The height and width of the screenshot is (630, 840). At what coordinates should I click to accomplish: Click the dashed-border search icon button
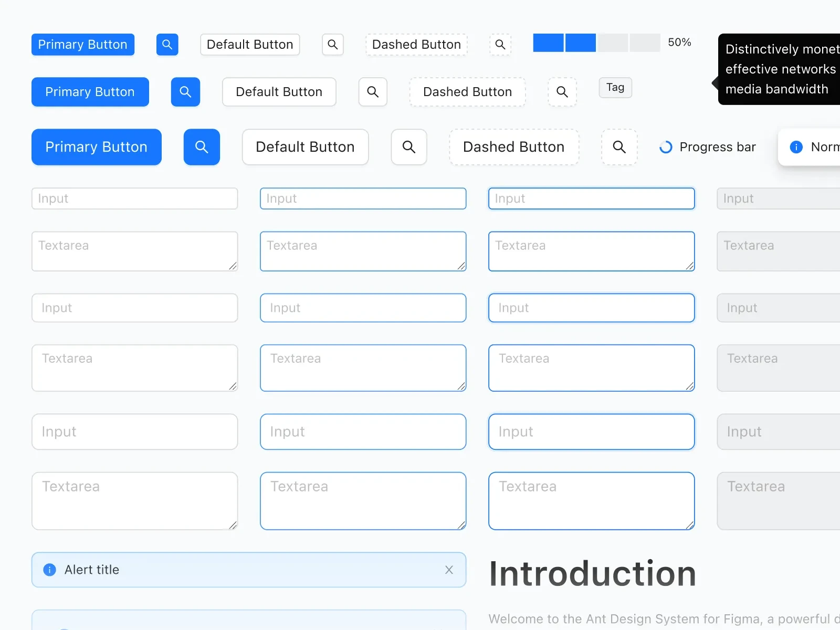point(619,147)
